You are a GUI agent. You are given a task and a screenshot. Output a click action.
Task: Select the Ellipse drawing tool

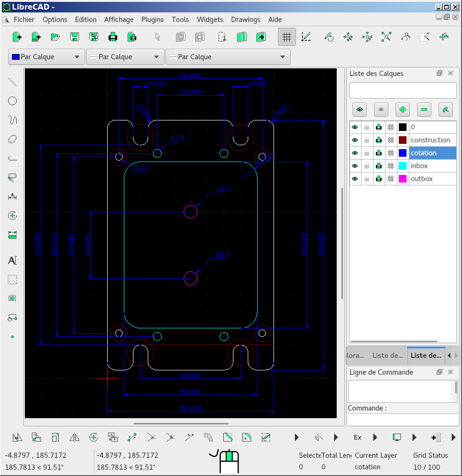12,140
